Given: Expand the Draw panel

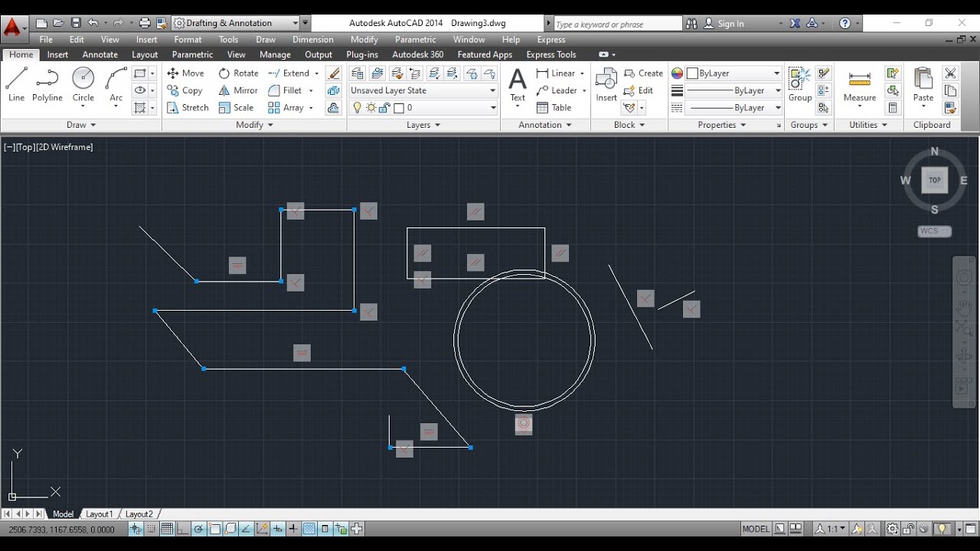Looking at the screenshot, I should (x=81, y=125).
